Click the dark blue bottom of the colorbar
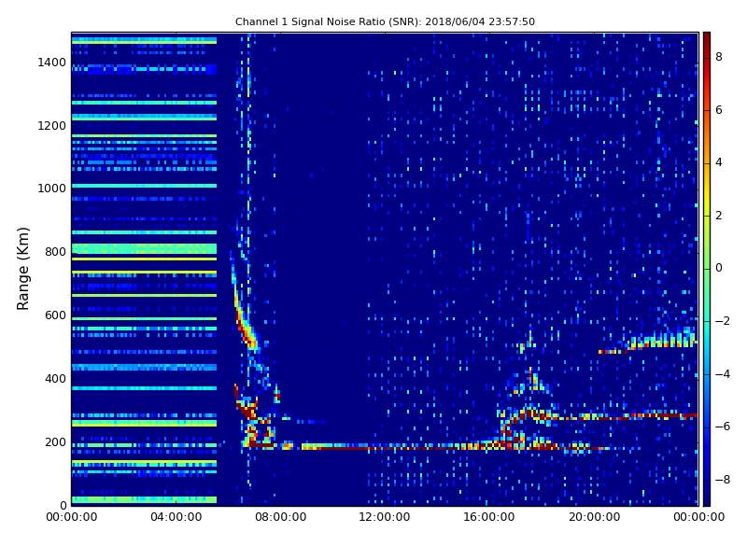 [707, 497]
